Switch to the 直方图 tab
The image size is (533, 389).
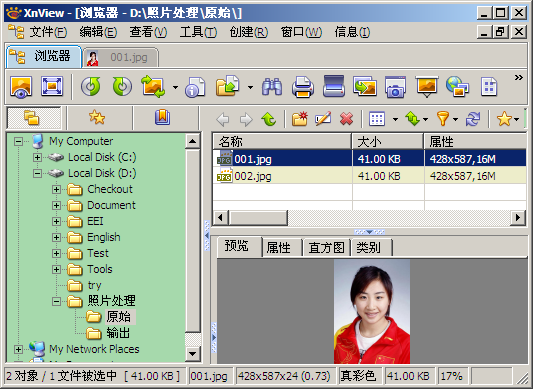(326, 248)
